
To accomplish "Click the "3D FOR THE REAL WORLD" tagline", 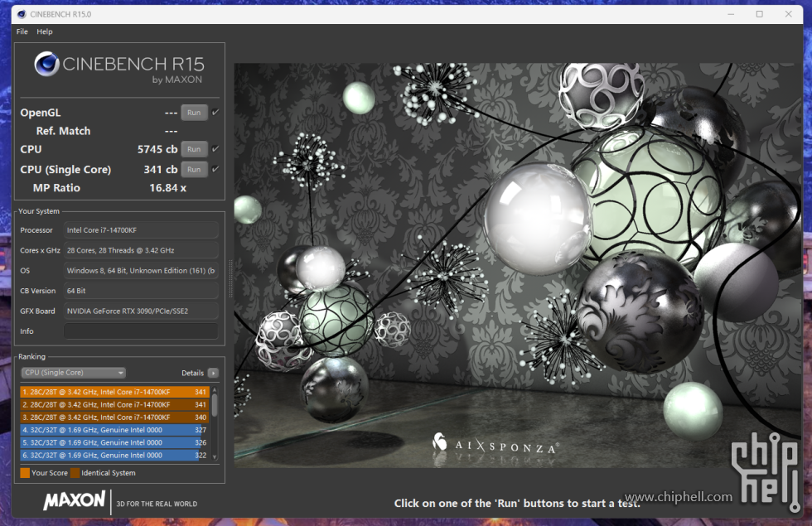I will pyautogui.click(x=157, y=504).
